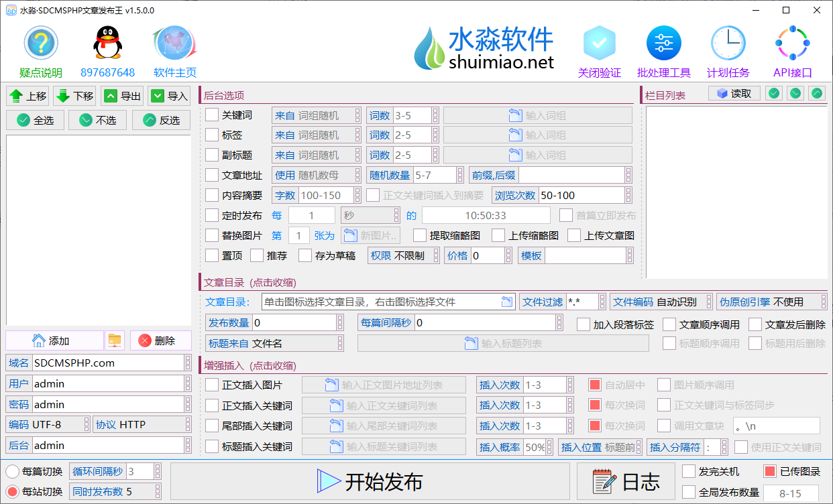833x504 pixels.
Task: Open the 疑点说明 help icon
Action: 40,42
